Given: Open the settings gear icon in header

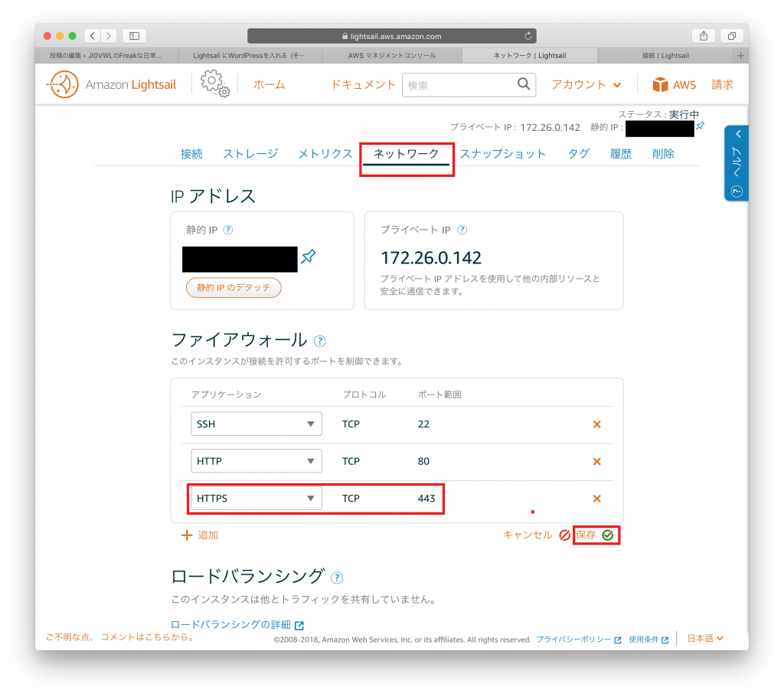Looking at the screenshot, I should point(215,83).
